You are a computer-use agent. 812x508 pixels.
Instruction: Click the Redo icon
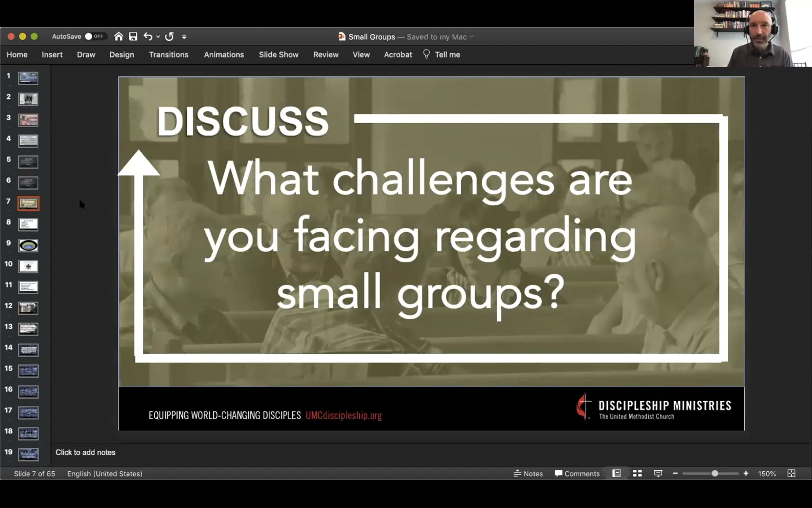(169, 37)
